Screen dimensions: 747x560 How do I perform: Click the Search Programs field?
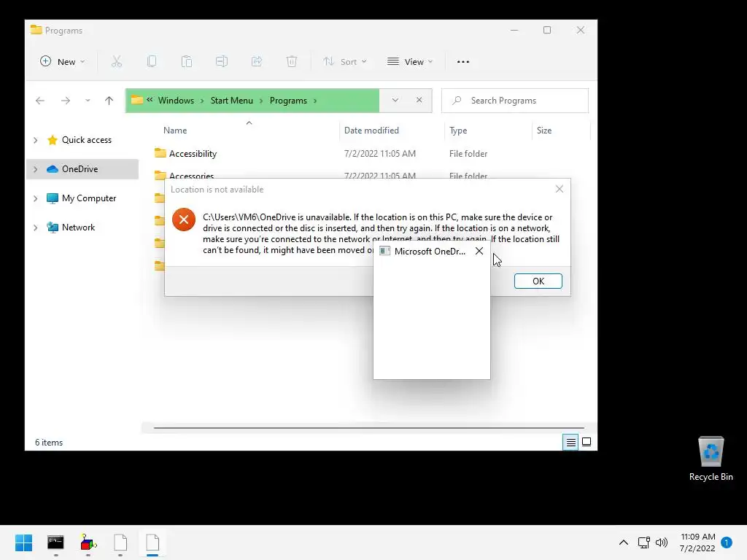(515, 101)
